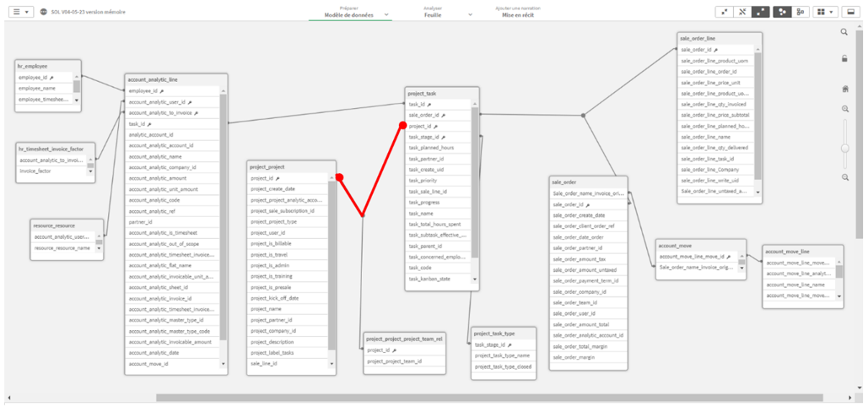Screen dimensions: 868x407
Task: Click the zoom out icon
Action: (x=845, y=177)
